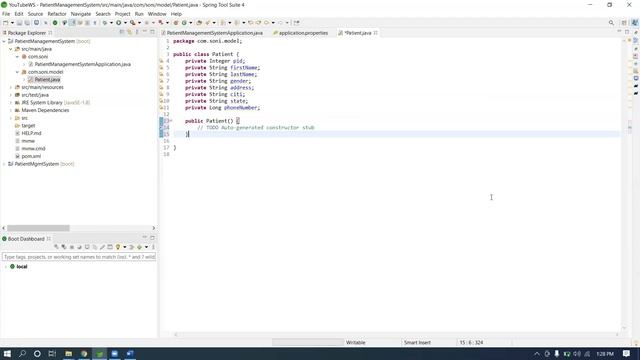Click Collapse All icon in Package Explorer
640x360 pixels.
pos(122,32)
